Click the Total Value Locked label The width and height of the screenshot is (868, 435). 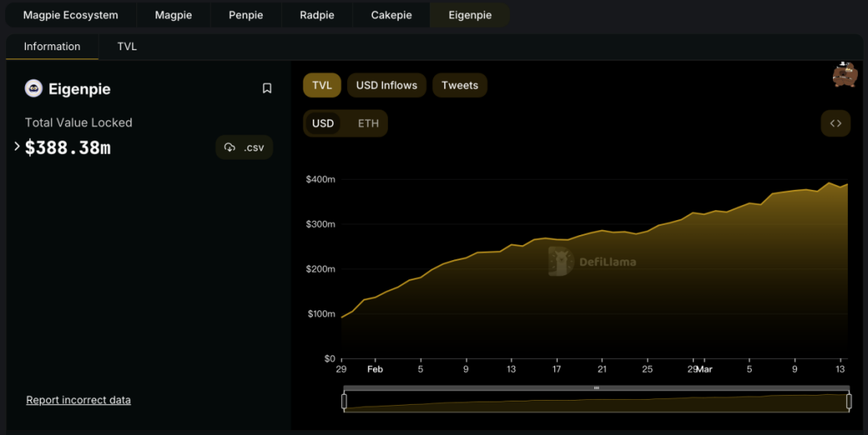click(79, 122)
